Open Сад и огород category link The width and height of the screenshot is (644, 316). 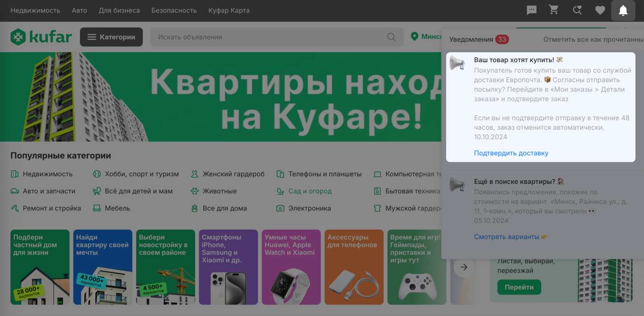tap(310, 191)
